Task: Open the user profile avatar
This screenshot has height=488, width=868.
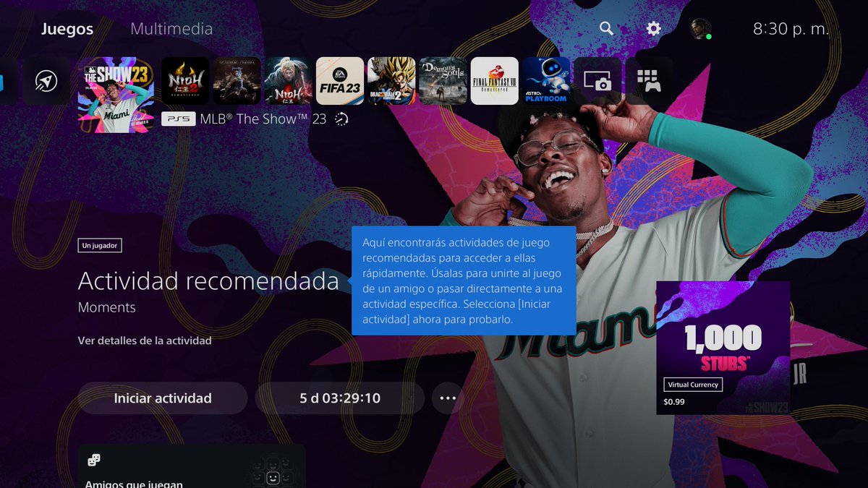Action: pos(701,28)
